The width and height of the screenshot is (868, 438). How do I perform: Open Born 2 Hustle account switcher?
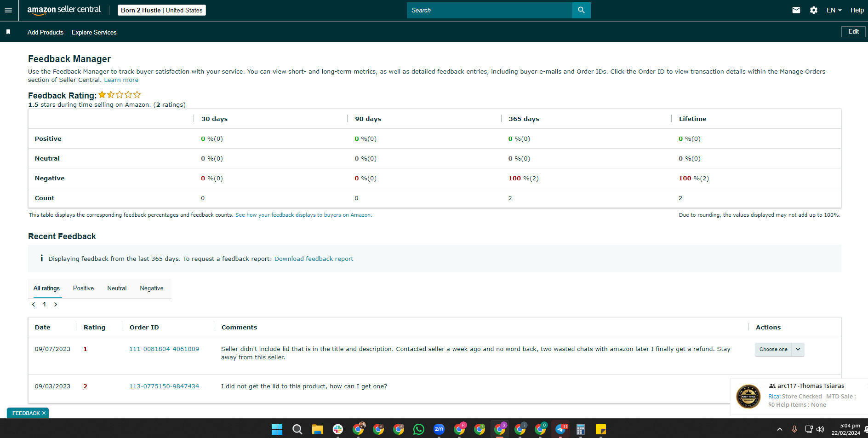tap(162, 10)
